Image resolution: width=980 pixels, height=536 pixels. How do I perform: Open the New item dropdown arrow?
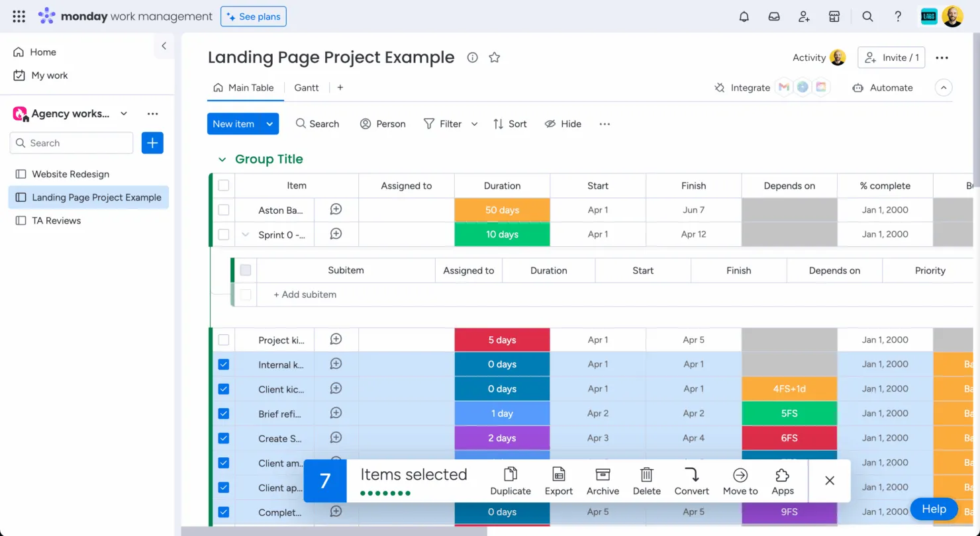tap(269, 124)
